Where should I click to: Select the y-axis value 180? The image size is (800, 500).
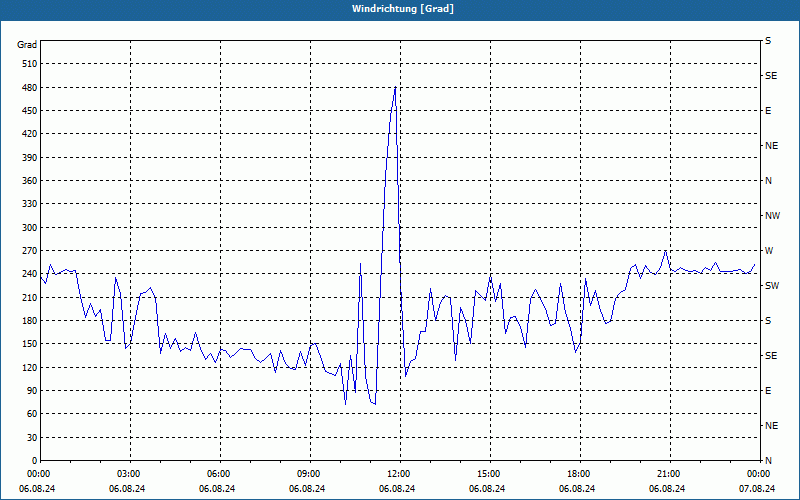30,321
